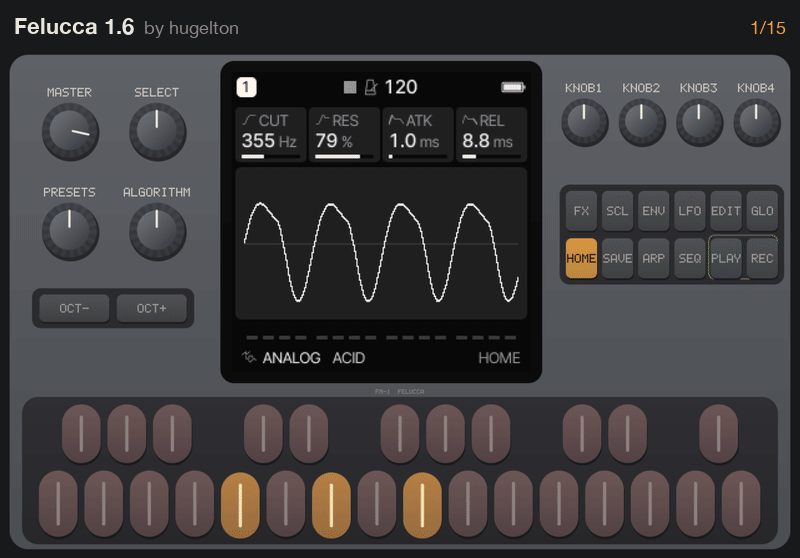Play the isolated last key of upper row
Image resolution: width=800 pixels, height=558 pixels.
pyautogui.click(x=718, y=434)
